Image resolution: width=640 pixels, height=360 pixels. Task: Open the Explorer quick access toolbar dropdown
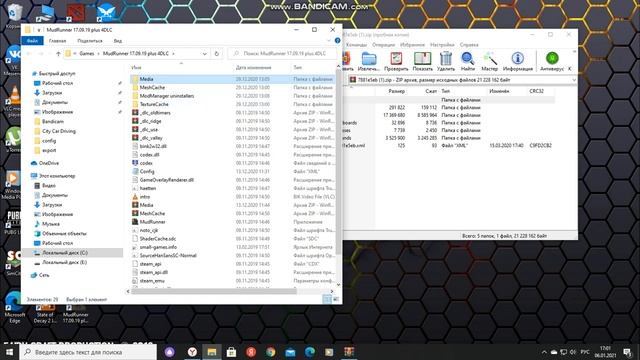click(39, 30)
